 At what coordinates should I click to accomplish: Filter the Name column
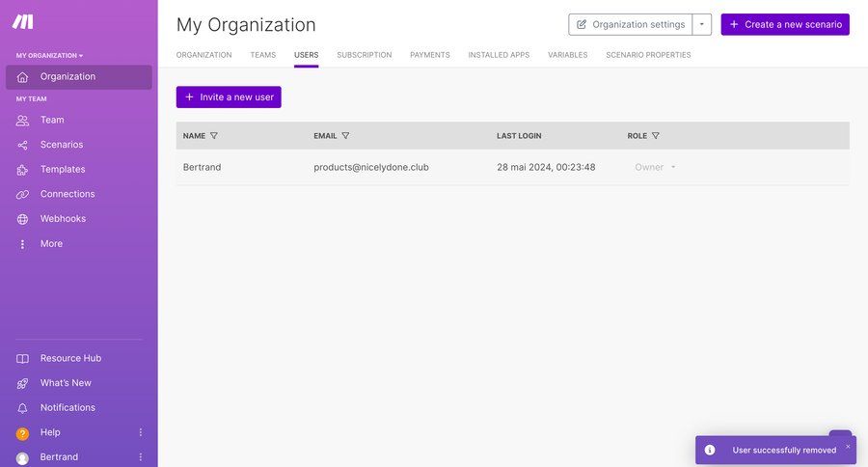tap(214, 136)
